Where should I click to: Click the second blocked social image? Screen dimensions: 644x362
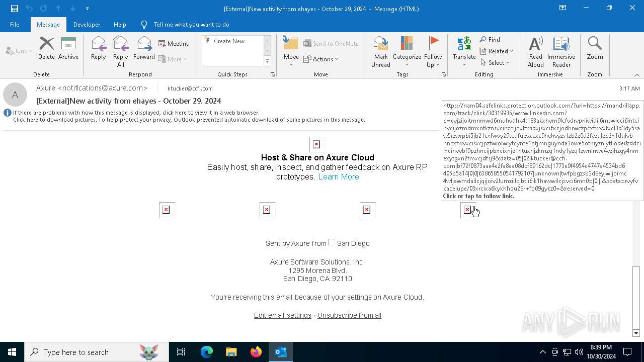[267, 210]
